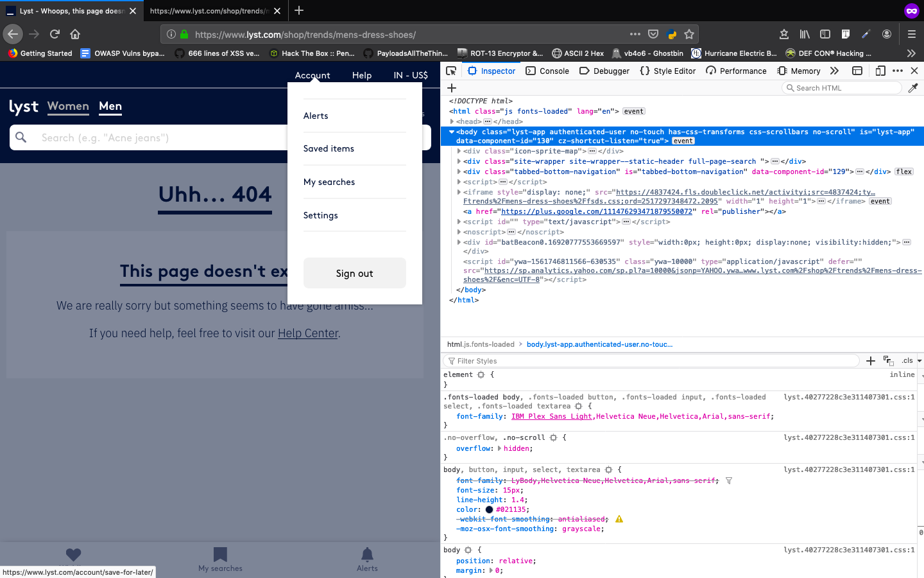
Task: Collapse the body element node
Action: tap(452, 132)
